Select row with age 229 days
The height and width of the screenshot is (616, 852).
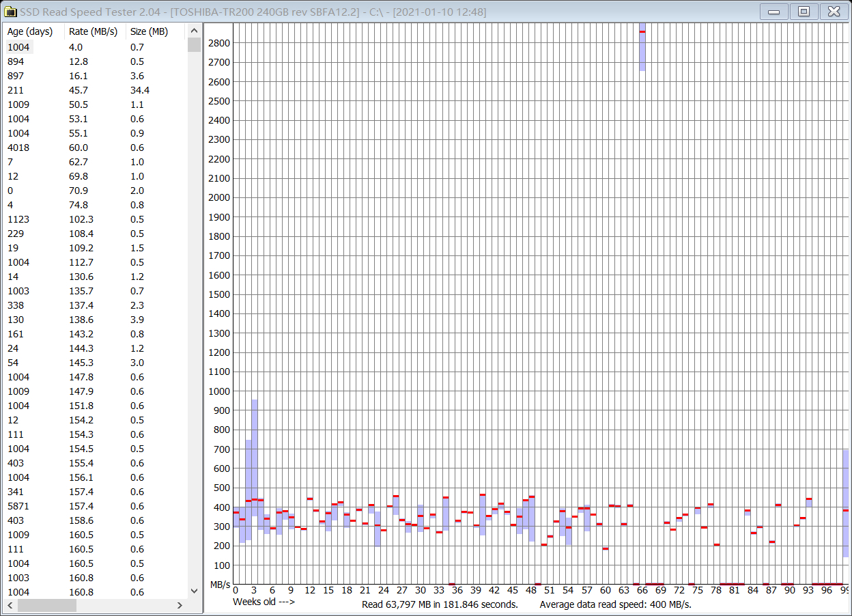coord(96,234)
